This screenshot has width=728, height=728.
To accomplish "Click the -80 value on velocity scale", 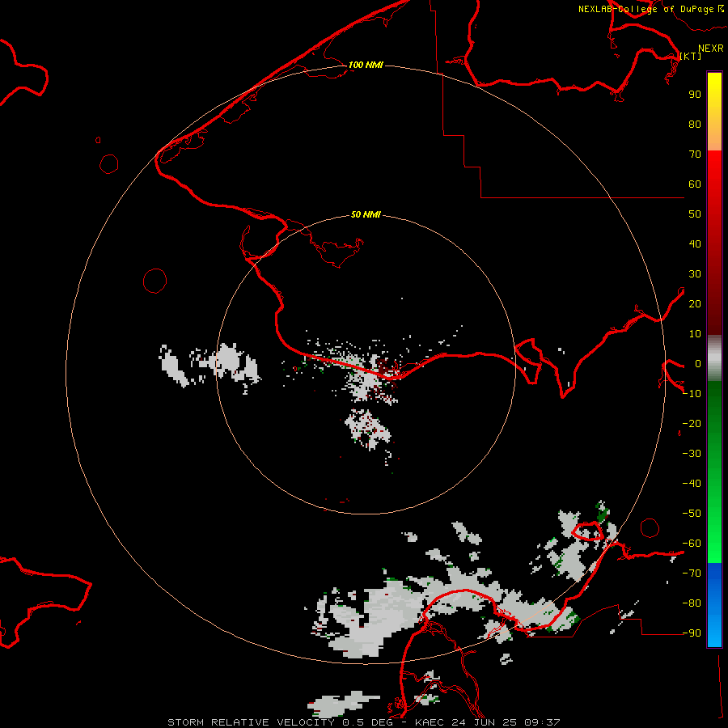I will [x=692, y=603].
